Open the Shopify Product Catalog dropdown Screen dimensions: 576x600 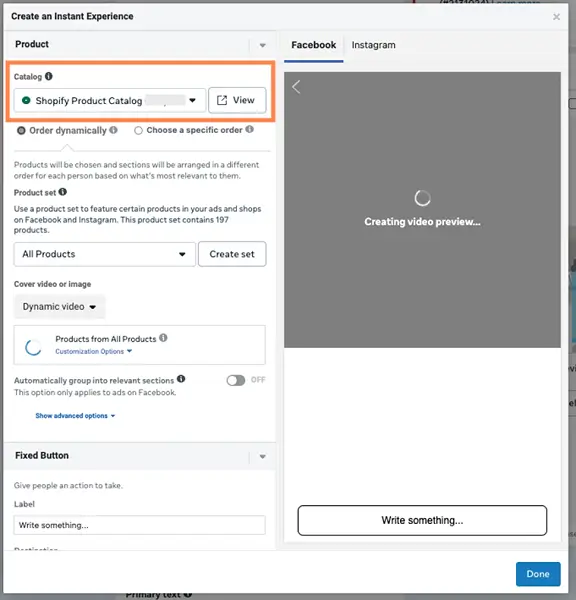pyautogui.click(x=110, y=100)
